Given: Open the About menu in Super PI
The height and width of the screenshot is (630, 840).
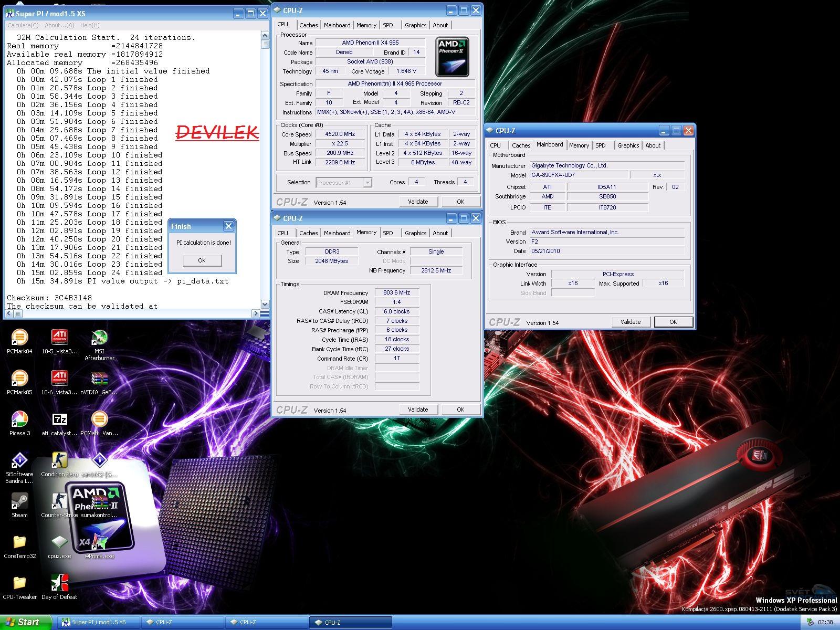Looking at the screenshot, I should [59, 25].
